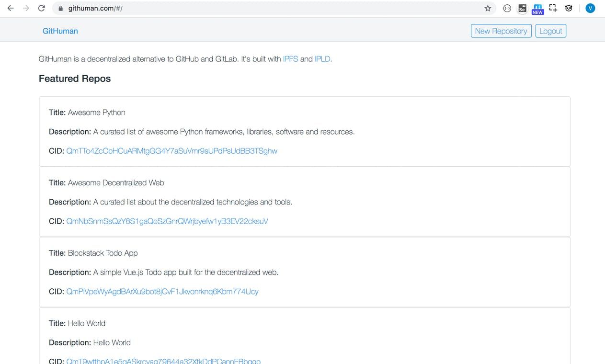
Task: Click the Awesome Decentralized Web CID link
Action: tap(167, 221)
